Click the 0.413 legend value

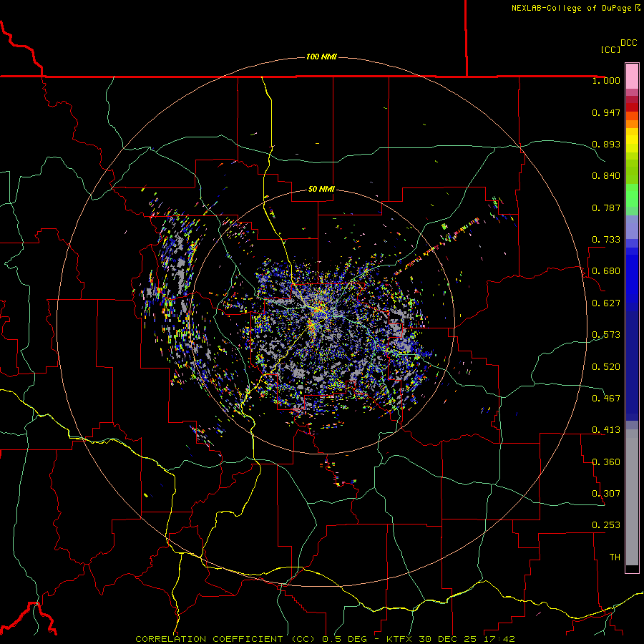coord(606,430)
